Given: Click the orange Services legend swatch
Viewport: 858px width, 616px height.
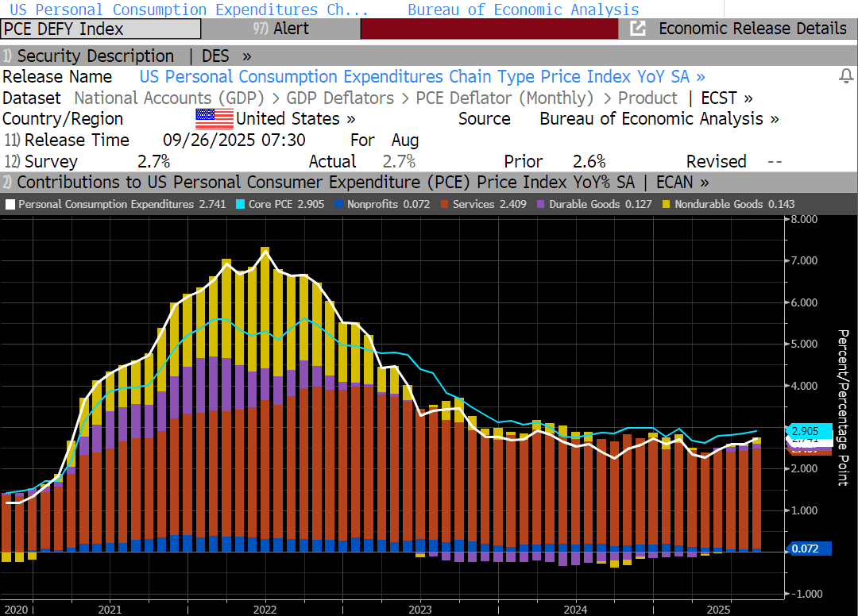Looking at the screenshot, I should [444, 205].
